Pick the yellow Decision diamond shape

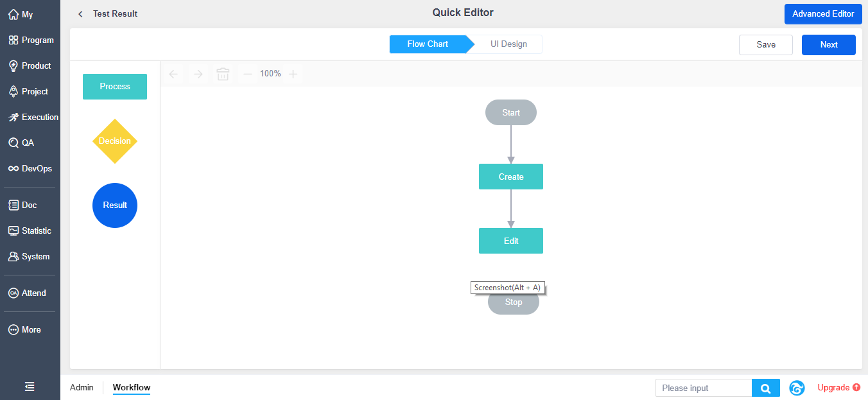pos(115,141)
